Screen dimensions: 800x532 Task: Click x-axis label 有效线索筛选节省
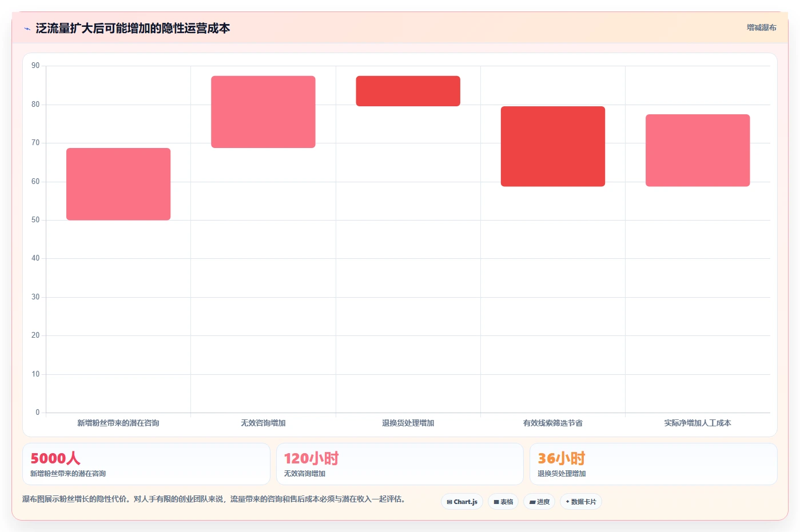pyautogui.click(x=553, y=423)
